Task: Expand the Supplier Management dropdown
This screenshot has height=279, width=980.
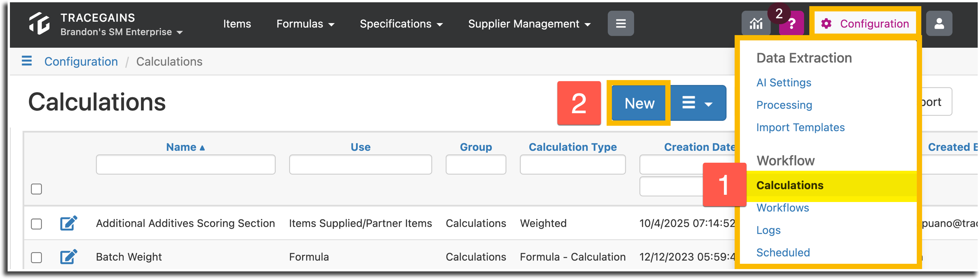Action: pyautogui.click(x=529, y=24)
